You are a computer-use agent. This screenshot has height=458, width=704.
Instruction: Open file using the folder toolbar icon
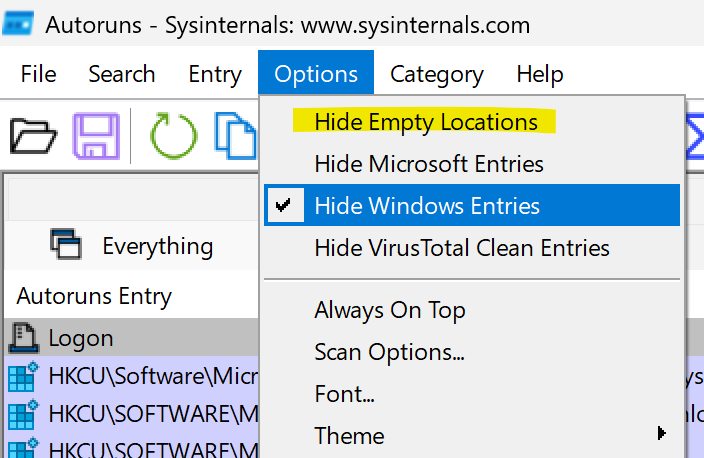[x=33, y=136]
